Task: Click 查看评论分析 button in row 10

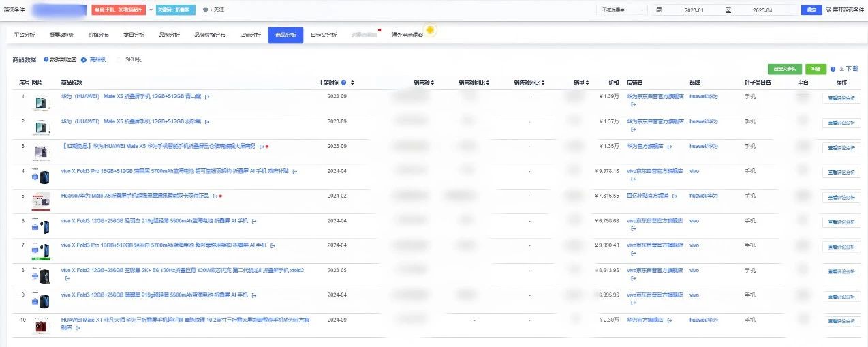Action: tap(841, 322)
